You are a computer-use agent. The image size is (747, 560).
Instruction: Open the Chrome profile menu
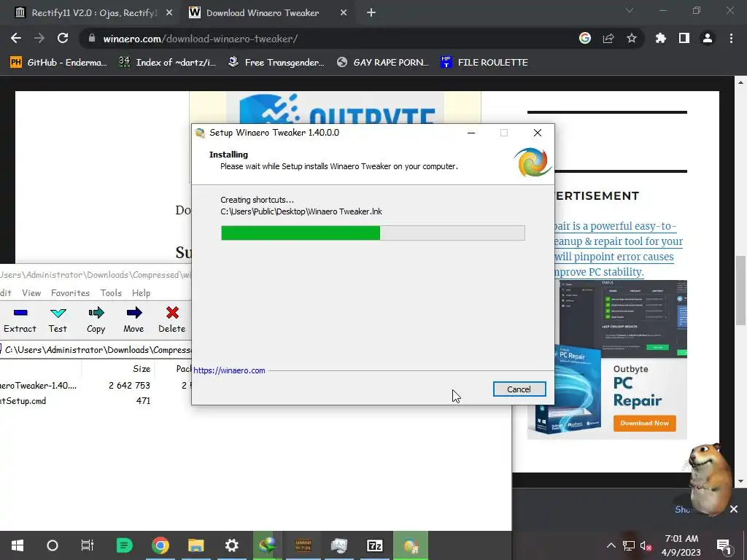(708, 38)
